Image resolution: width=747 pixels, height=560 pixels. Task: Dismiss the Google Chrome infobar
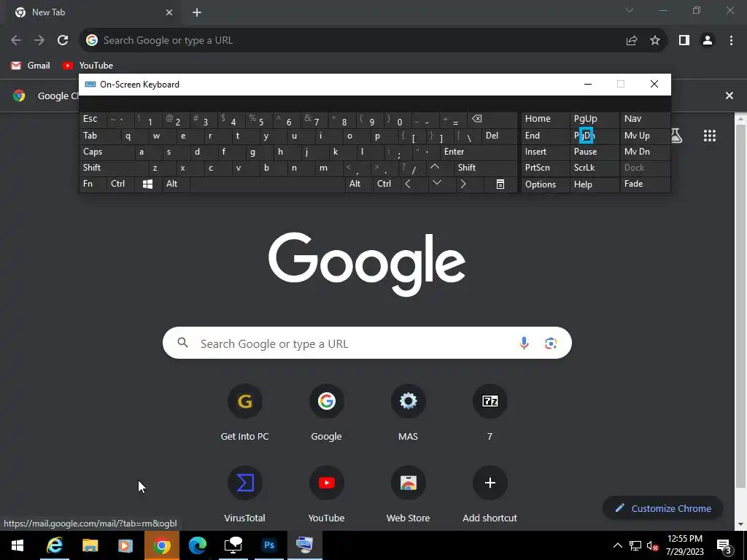(x=729, y=96)
